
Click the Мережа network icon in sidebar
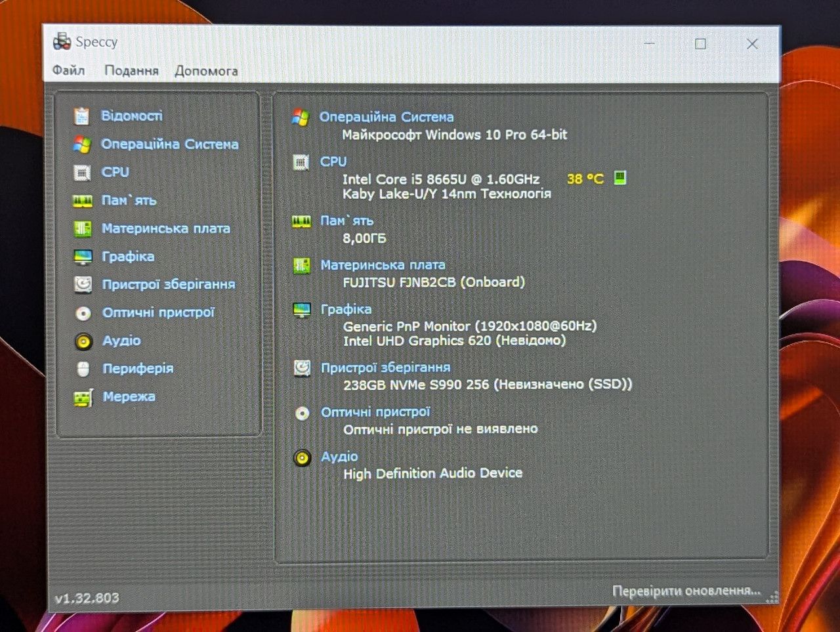pos(83,398)
